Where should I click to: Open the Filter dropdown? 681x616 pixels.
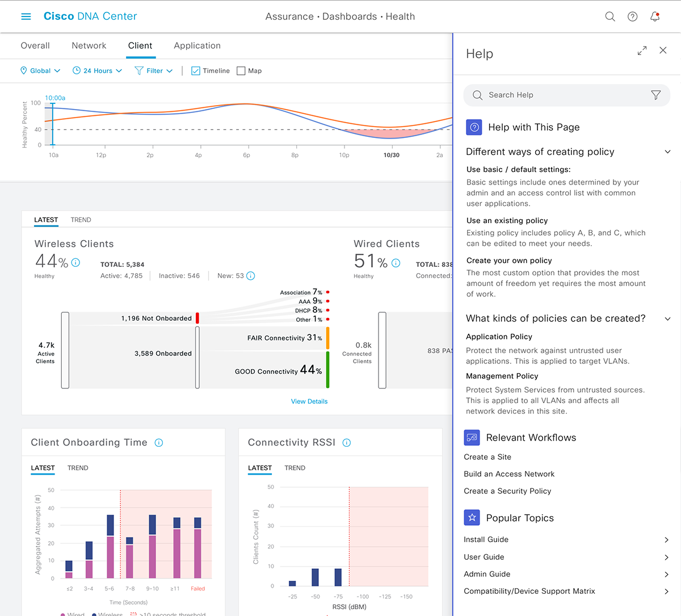click(x=154, y=70)
